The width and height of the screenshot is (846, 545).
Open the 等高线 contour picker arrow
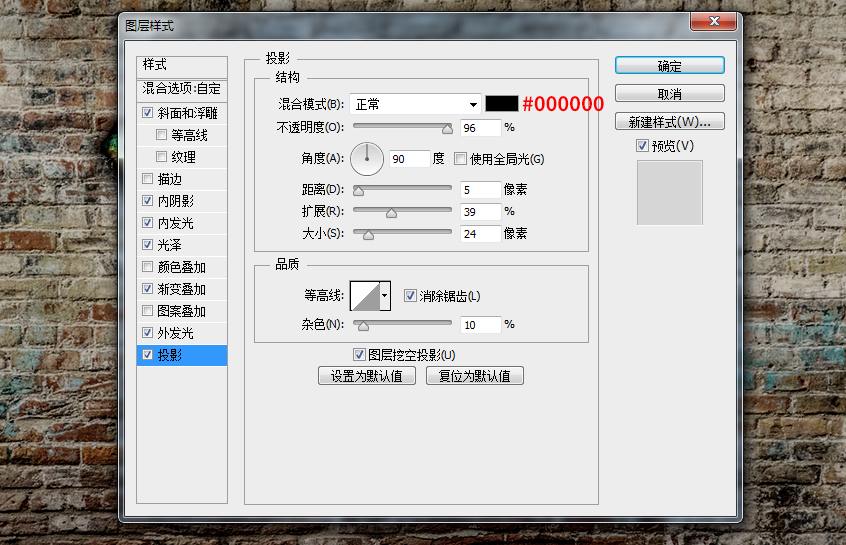(x=385, y=296)
